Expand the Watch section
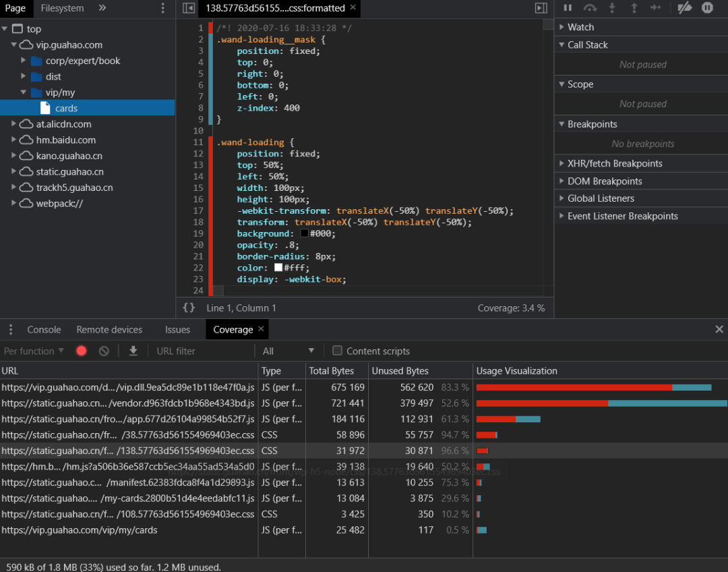This screenshot has width=728, height=572. pyautogui.click(x=580, y=27)
